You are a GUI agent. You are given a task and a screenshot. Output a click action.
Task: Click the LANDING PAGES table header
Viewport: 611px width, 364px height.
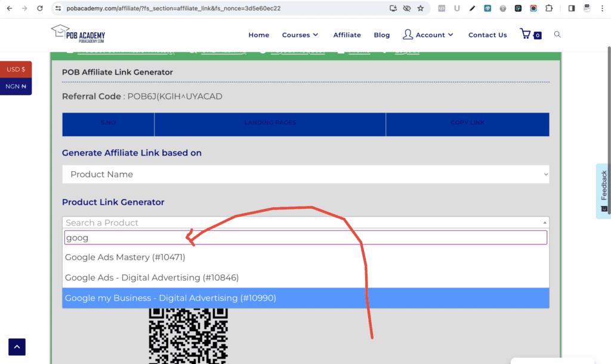(270, 123)
